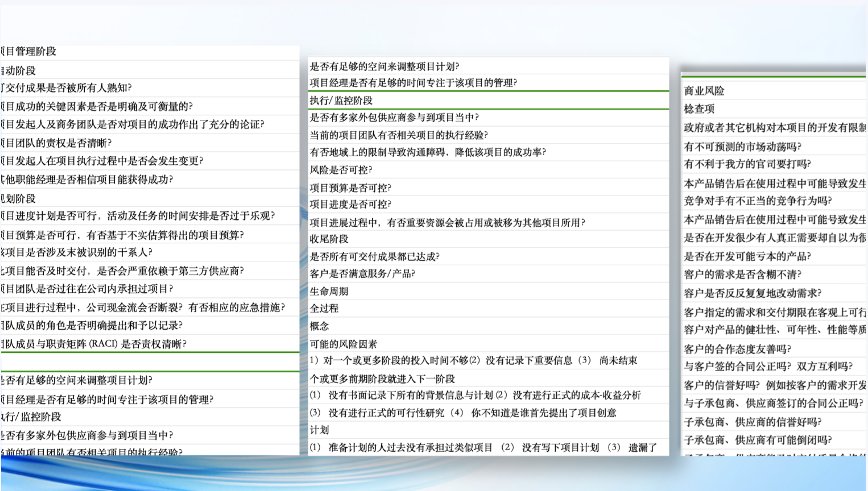Click '交付成果是否被所有人熟知?' in left panel
Viewport: 868px width, 491px height.
point(67,88)
